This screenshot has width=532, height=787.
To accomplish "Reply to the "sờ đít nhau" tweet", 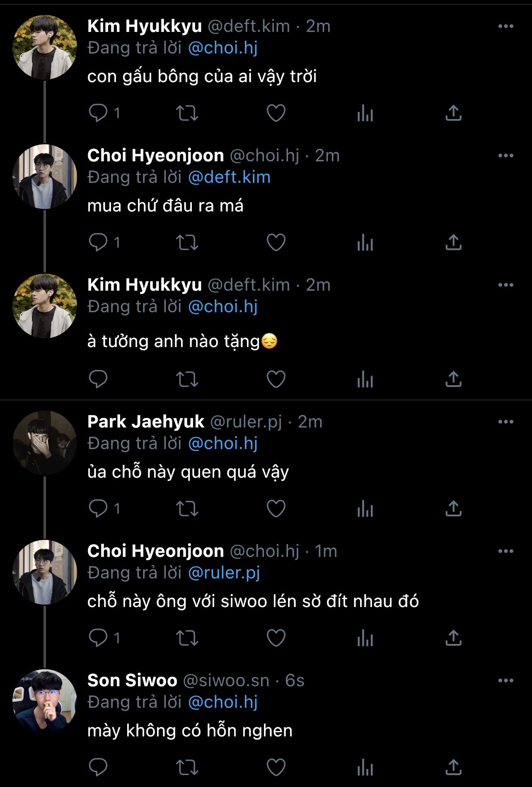I will [x=98, y=638].
